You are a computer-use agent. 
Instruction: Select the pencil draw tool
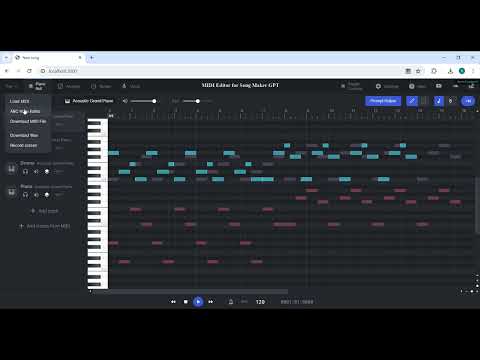pyautogui.click(x=412, y=101)
